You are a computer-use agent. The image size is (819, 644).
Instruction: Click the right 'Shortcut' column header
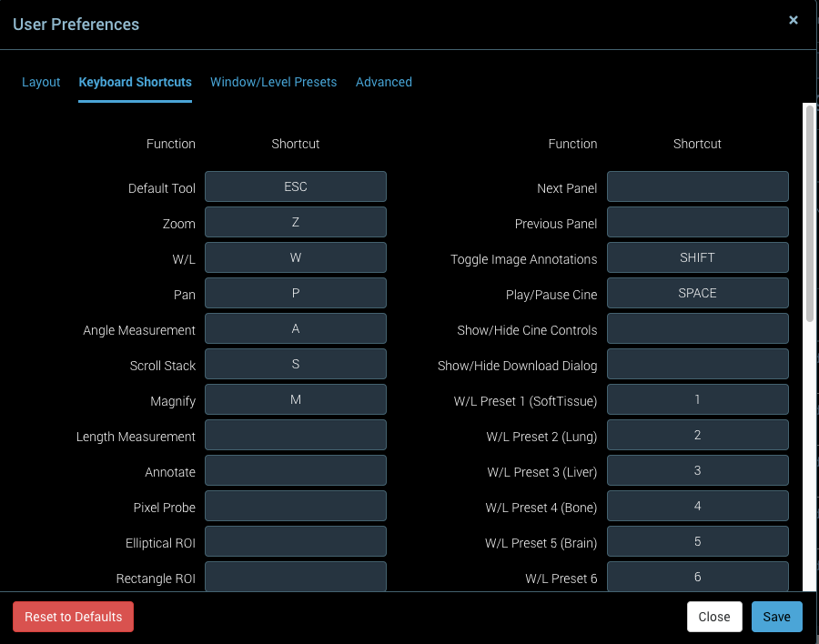(697, 144)
